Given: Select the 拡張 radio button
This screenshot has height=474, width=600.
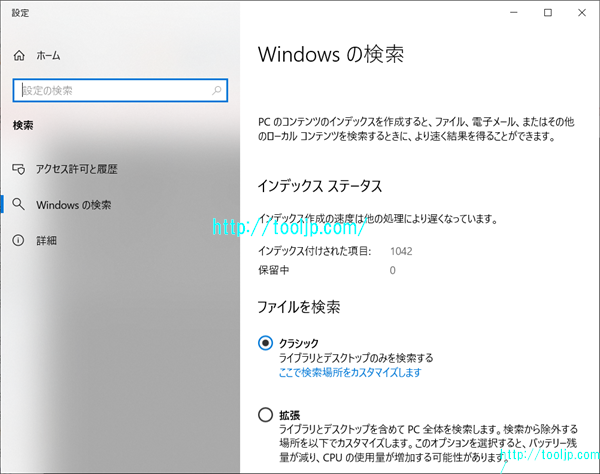Looking at the screenshot, I should pos(266,415).
